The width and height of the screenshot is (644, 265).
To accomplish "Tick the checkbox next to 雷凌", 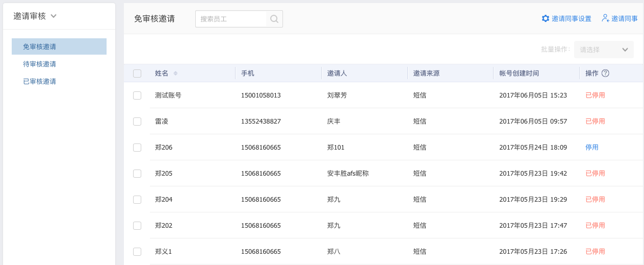I will tap(137, 122).
